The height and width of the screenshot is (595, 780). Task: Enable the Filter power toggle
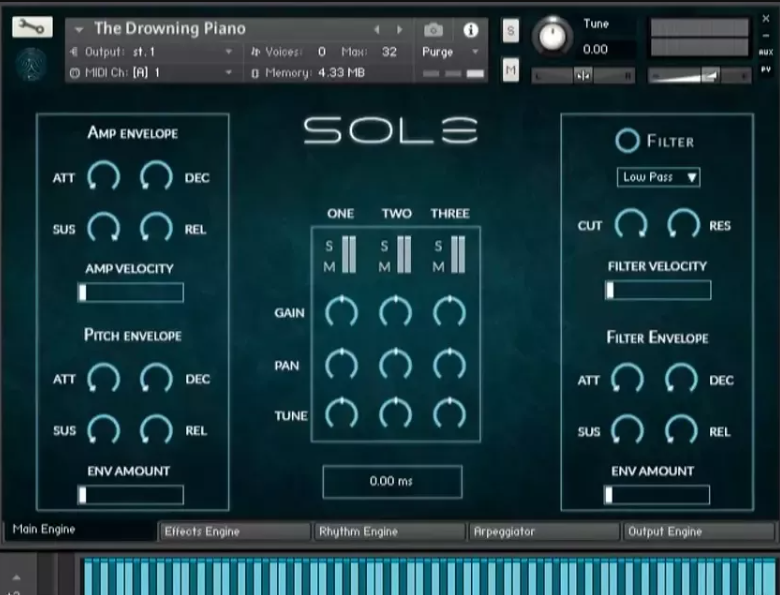[627, 141]
